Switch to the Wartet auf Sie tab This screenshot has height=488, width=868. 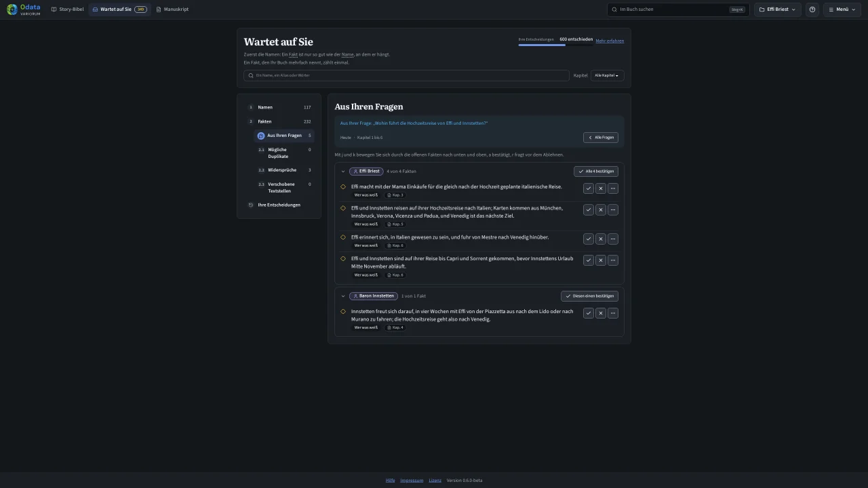pyautogui.click(x=119, y=9)
